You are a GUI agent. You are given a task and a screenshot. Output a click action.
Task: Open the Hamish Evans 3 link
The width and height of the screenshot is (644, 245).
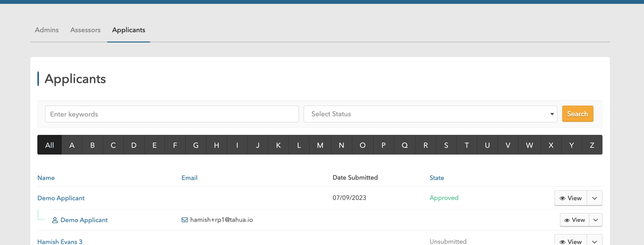coord(60,241)
